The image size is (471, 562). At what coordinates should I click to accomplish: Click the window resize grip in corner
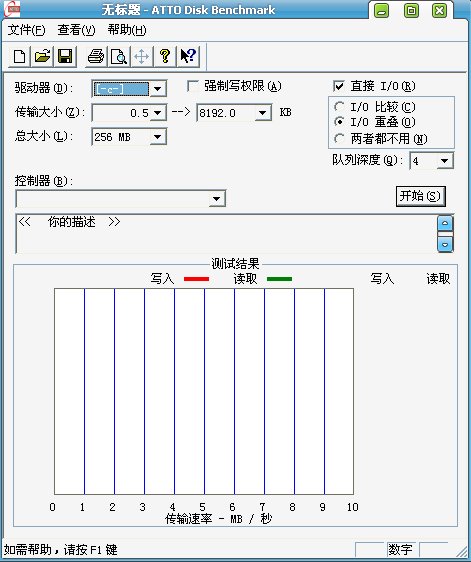coord(463,551)
